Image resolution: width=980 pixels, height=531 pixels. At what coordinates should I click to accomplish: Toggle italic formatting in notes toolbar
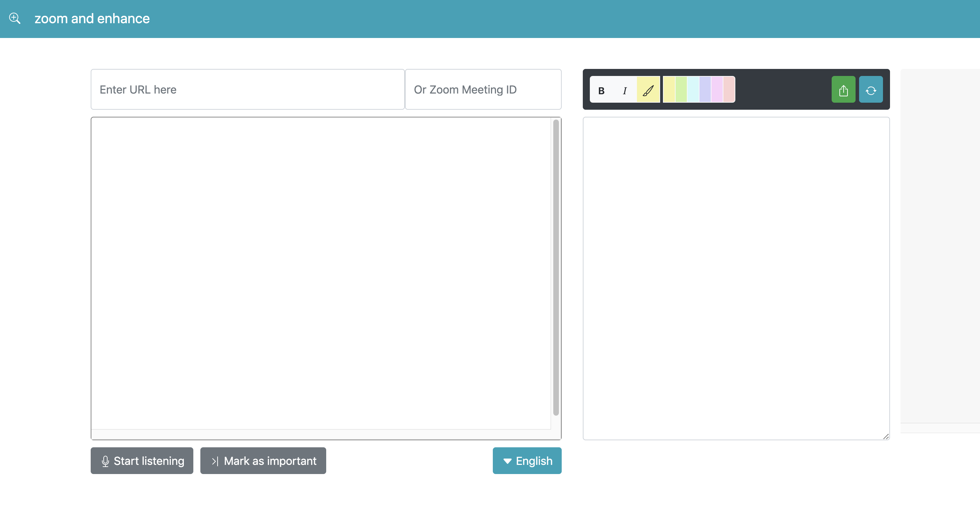624,90
